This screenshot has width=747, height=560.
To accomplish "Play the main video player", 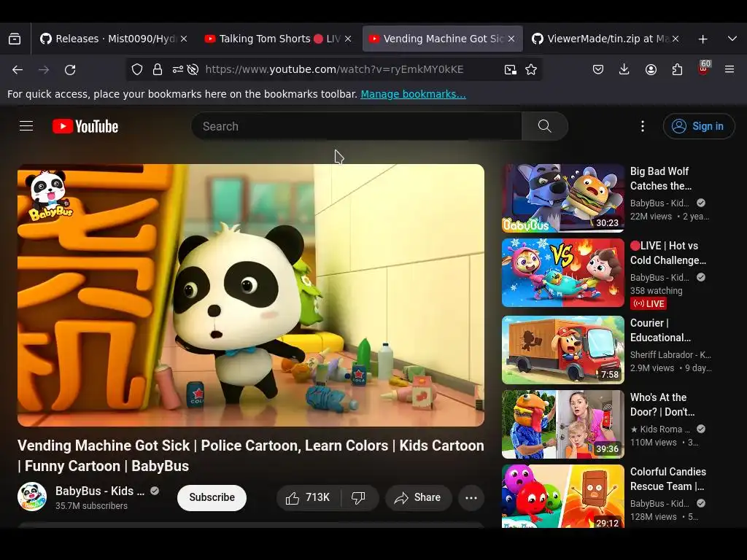I will click(251, 295).
